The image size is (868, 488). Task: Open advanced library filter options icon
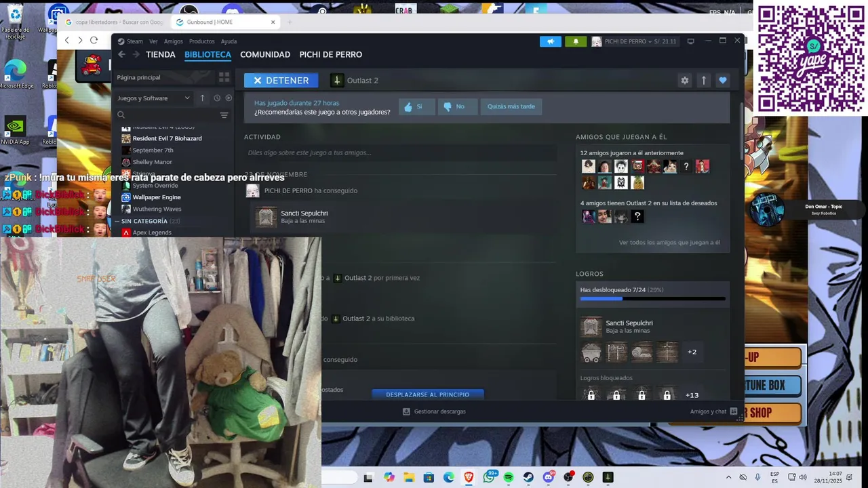click(x=224, y=115)
